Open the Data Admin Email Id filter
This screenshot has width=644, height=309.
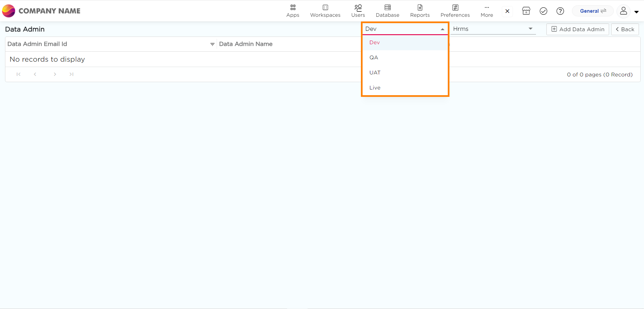click(212, 44)
